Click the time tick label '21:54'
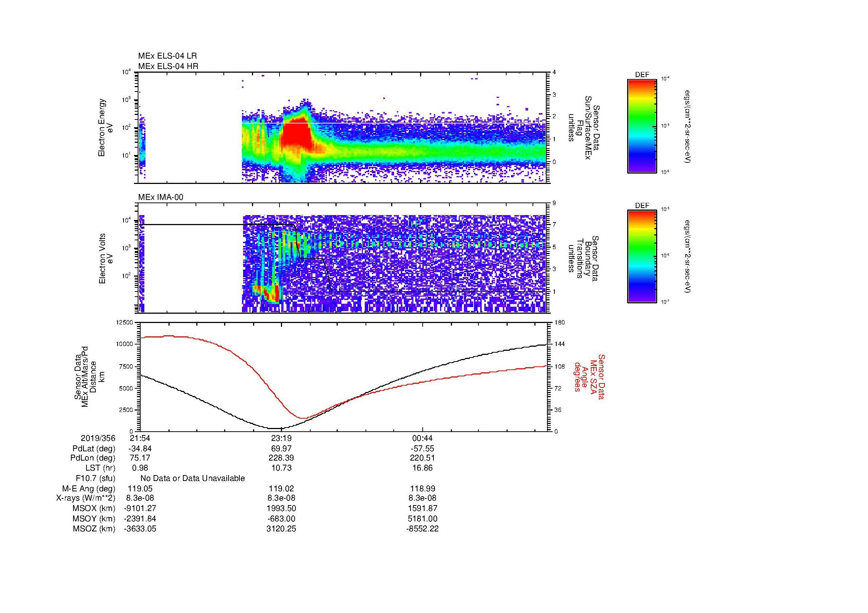 pos(140,438)
